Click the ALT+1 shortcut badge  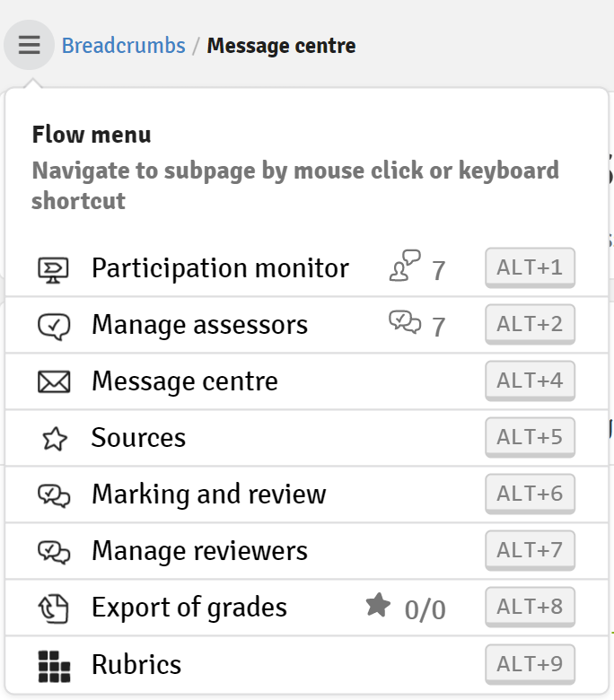click(x=530, y=267)
